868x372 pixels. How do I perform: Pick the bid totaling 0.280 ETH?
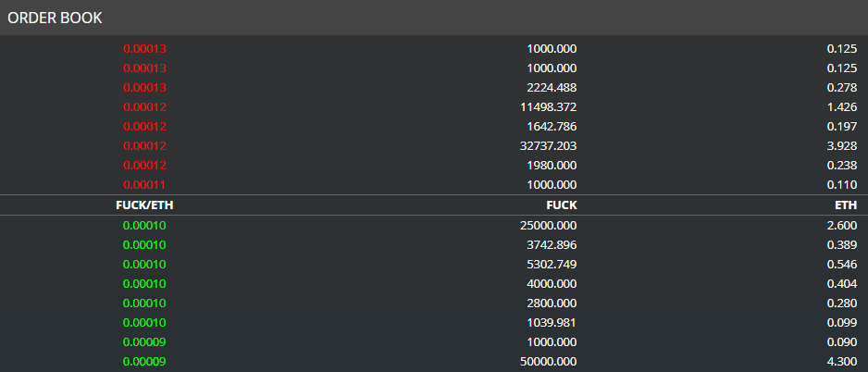point(434,303)
